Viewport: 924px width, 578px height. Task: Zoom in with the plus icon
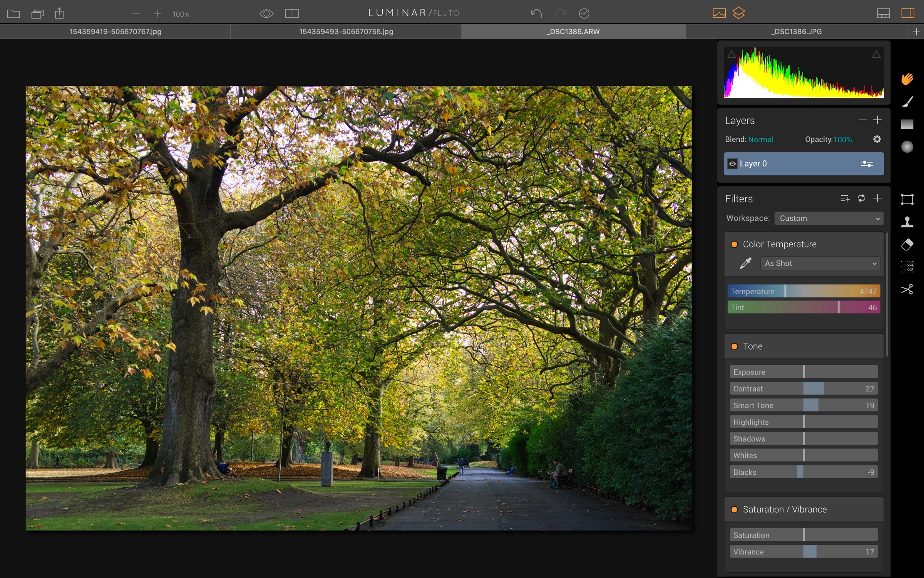[x=157, y=14]
